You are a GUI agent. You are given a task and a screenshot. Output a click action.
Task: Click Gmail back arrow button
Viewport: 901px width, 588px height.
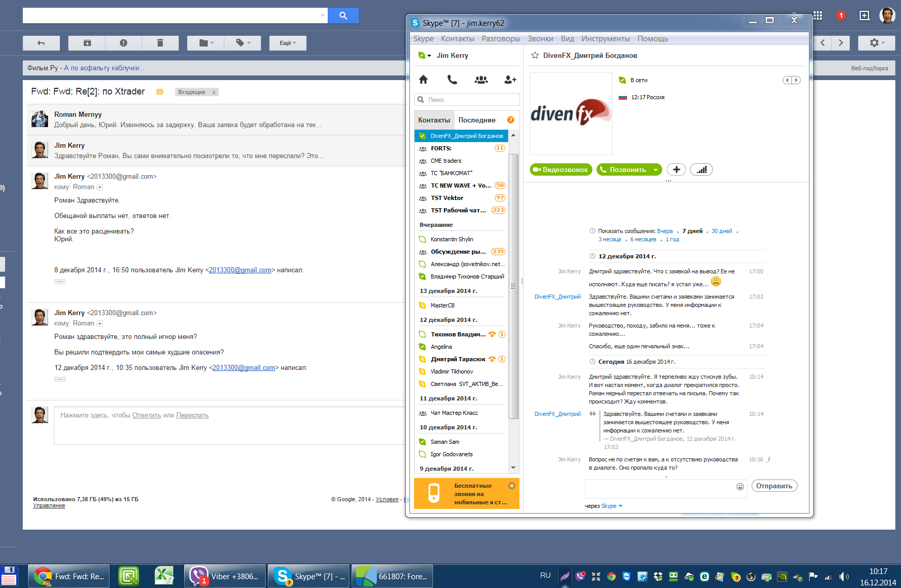coord(41,43)
